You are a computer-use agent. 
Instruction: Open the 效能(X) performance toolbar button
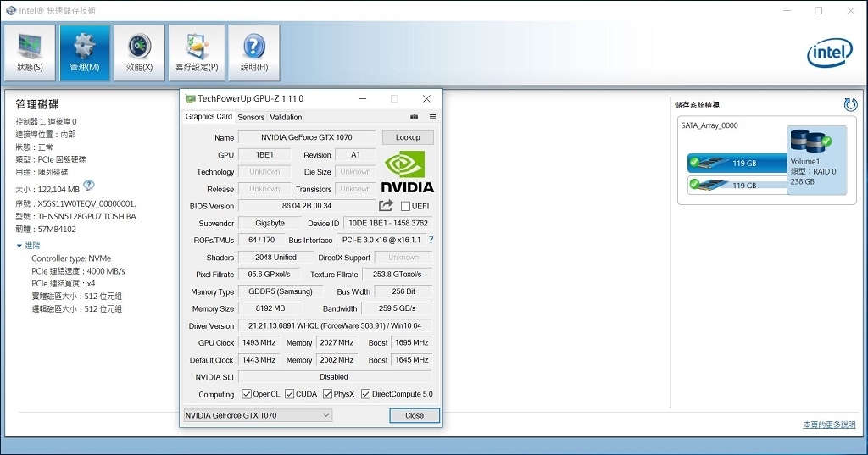[x=139, y=53]
